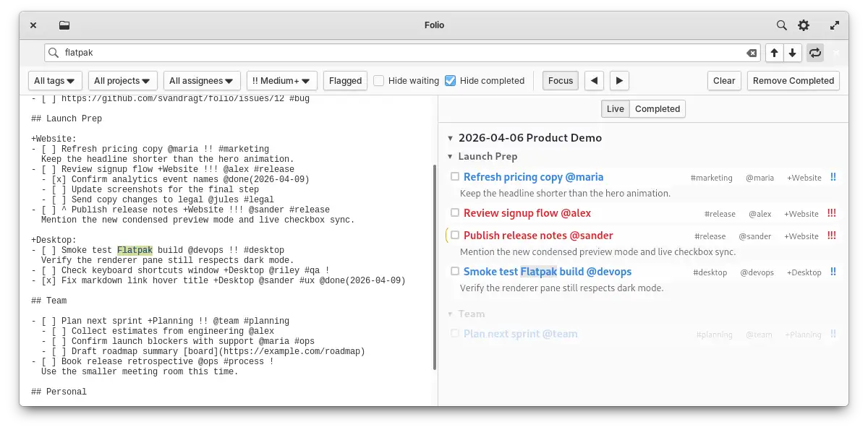Open the Plan next sprint @team task title
Viewport: 868px width, 435px height.
pos(521,335)
